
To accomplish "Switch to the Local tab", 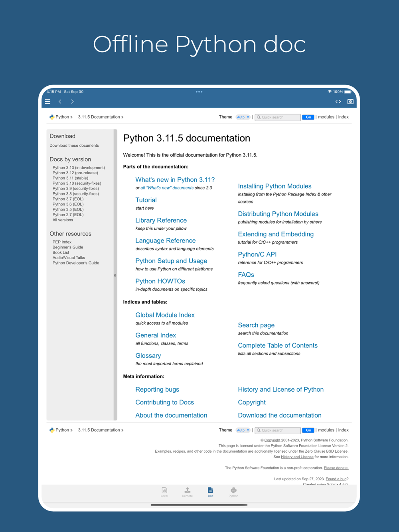I will point(164,492).
